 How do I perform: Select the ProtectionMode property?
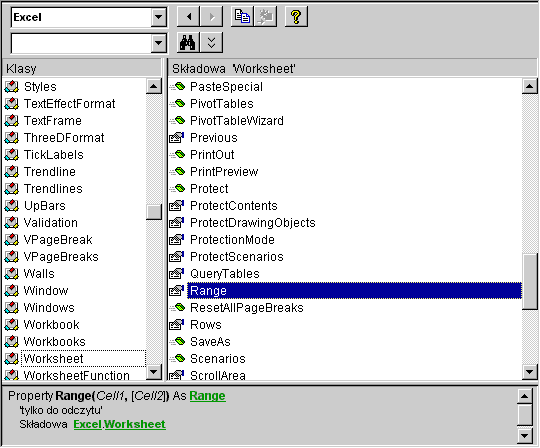coord(232,240)
